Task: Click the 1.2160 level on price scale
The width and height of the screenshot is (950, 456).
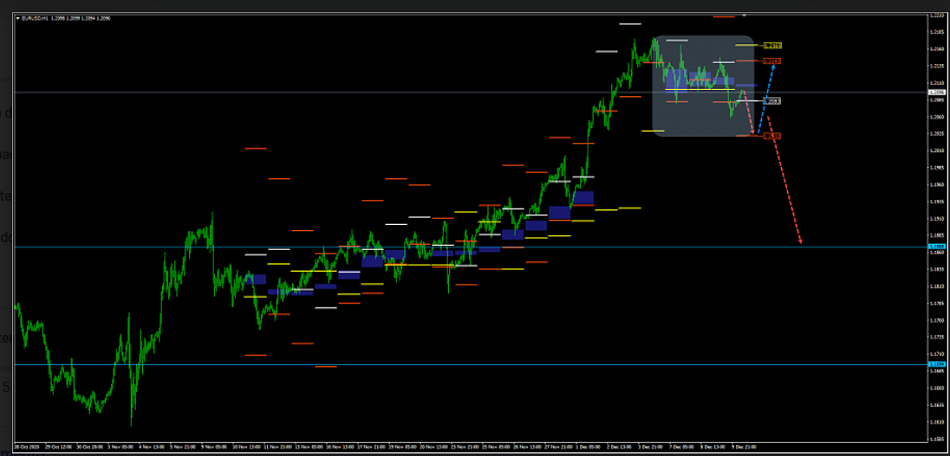Action: tap(936, 49)
